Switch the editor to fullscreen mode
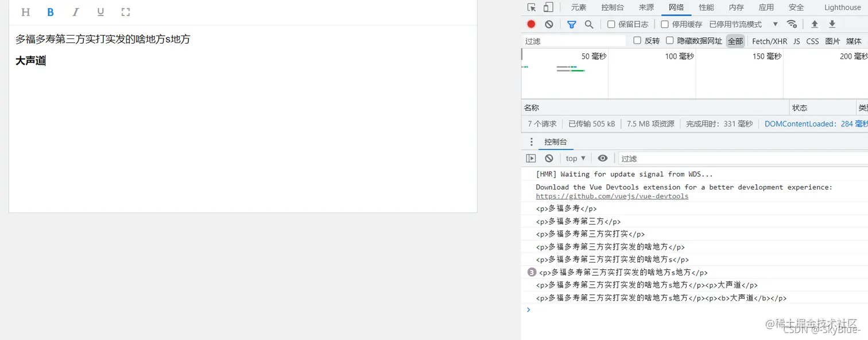 click(126, 12)
